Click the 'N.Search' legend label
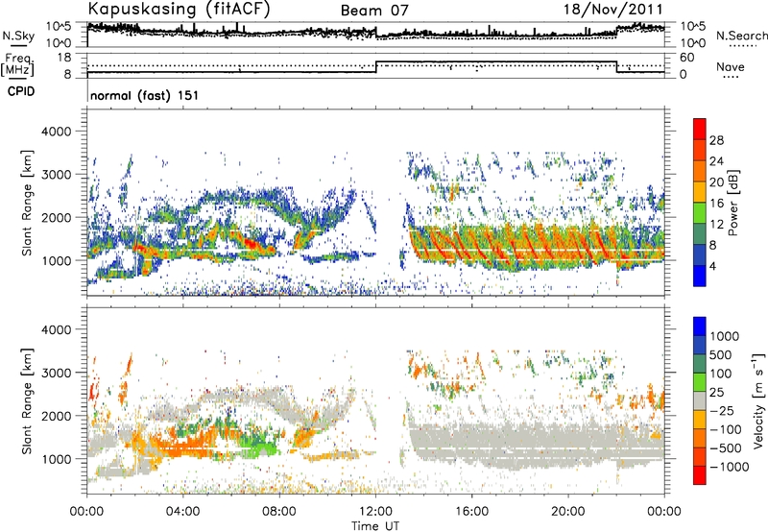The image size is (768, 532). pyautogui.click(x=741, y=36)
